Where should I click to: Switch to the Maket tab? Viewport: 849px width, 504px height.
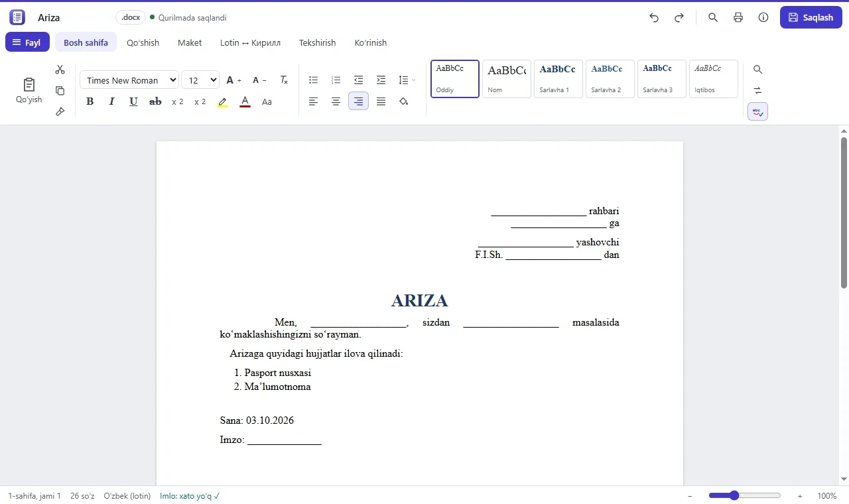tap(190, 42)
